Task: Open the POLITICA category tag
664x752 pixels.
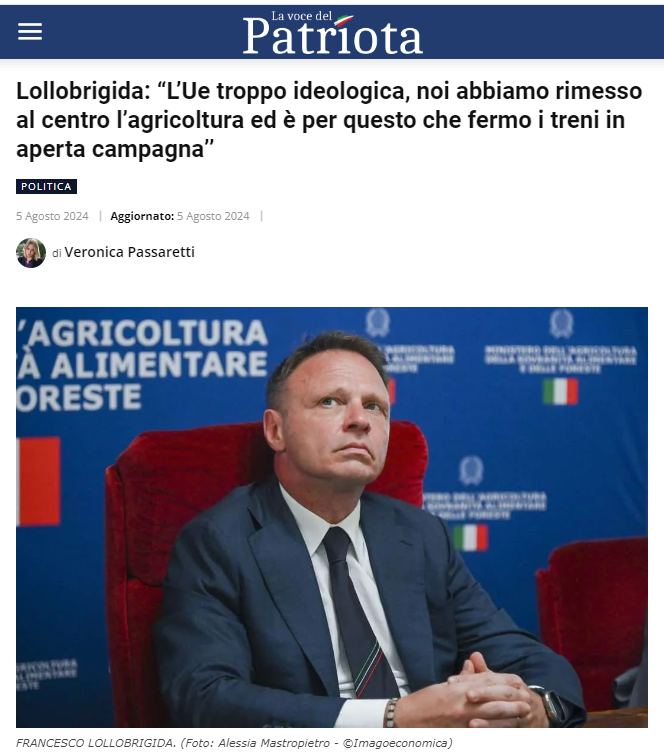Action: coord(47,187)
